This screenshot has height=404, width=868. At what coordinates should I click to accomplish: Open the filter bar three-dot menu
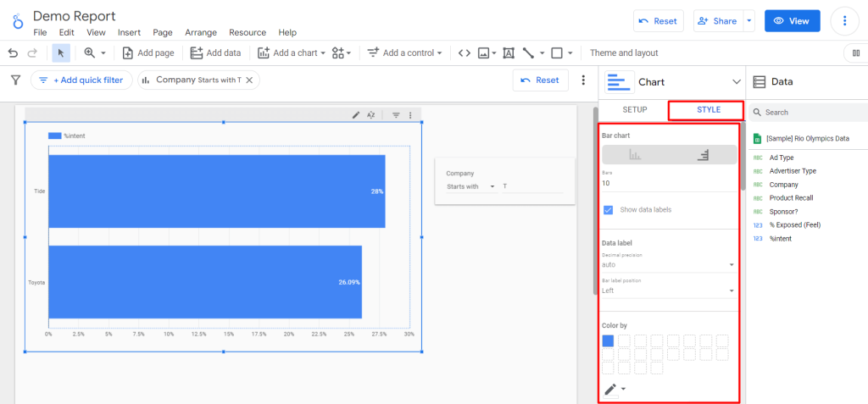583,80
